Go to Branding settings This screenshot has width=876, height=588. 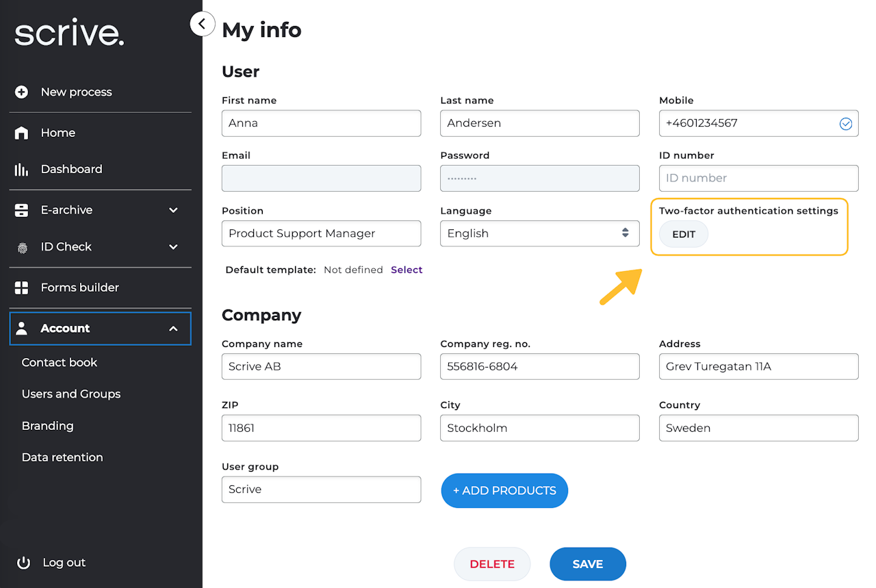pos(48,426)
